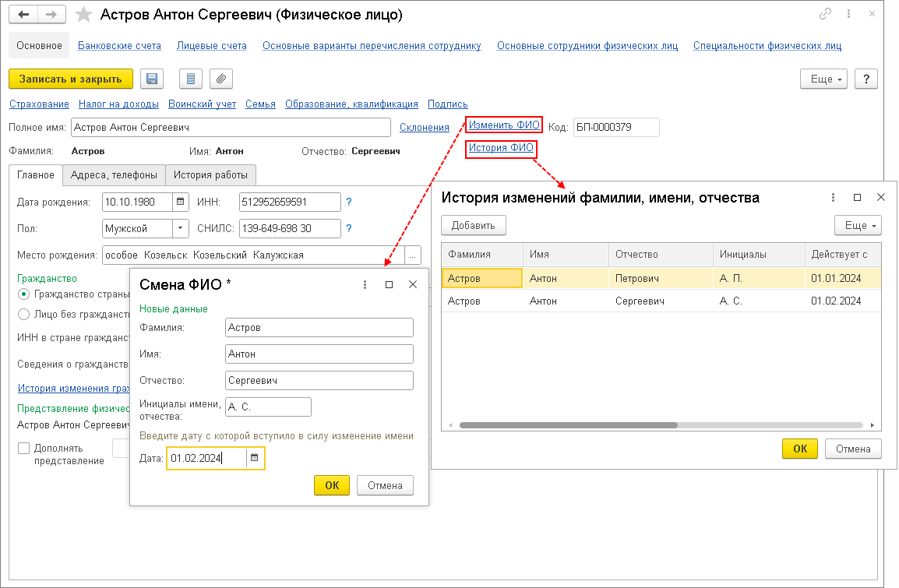The width and height of the screenshot is (899, 588).
Task: Open three-dots menu in Смена ФИО dialog
Action: coord(365,284)
